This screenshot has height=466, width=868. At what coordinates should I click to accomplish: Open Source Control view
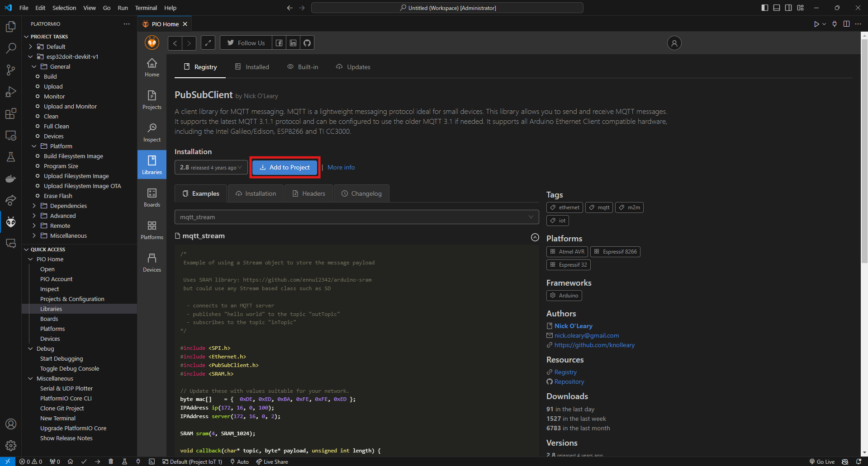click(11, 70)
